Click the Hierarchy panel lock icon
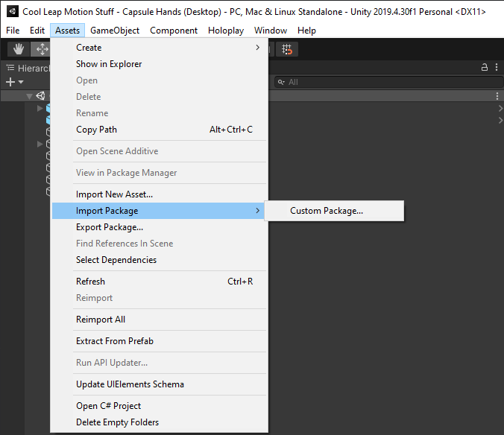 [485, 67]
